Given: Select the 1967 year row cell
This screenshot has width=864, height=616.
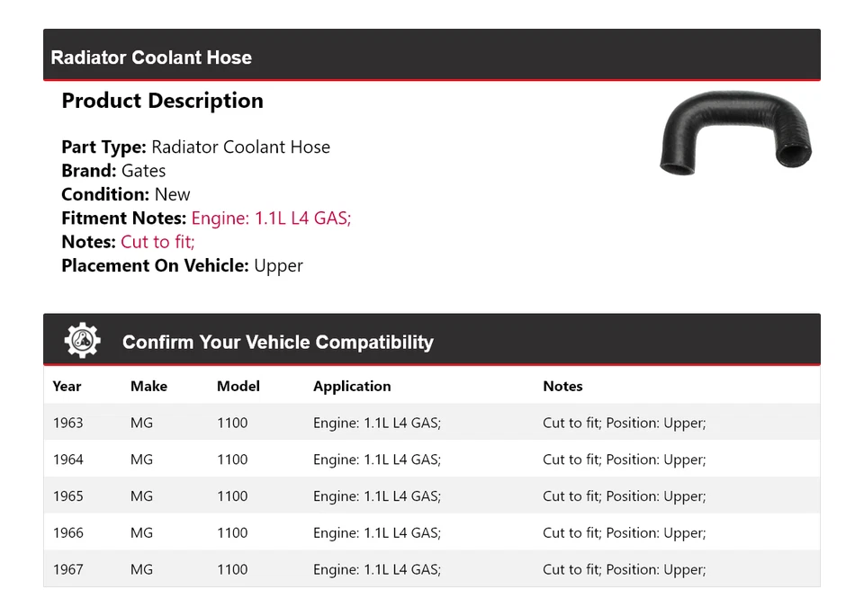Looking at the screenshot, I should pos(67,569).
